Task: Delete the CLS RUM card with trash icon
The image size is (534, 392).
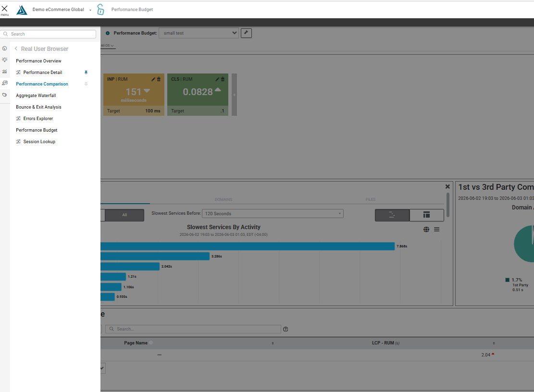Action: [x=223, y=79]
